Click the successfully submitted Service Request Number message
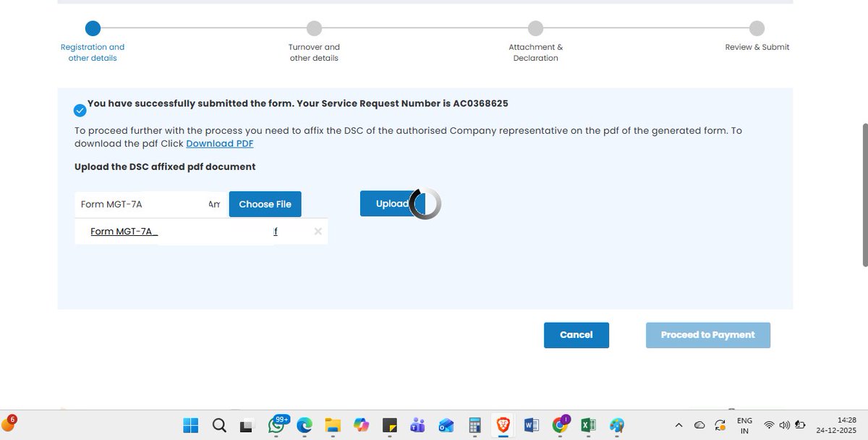The height and width of the screenshot is (440, 868). pos(298,103)
